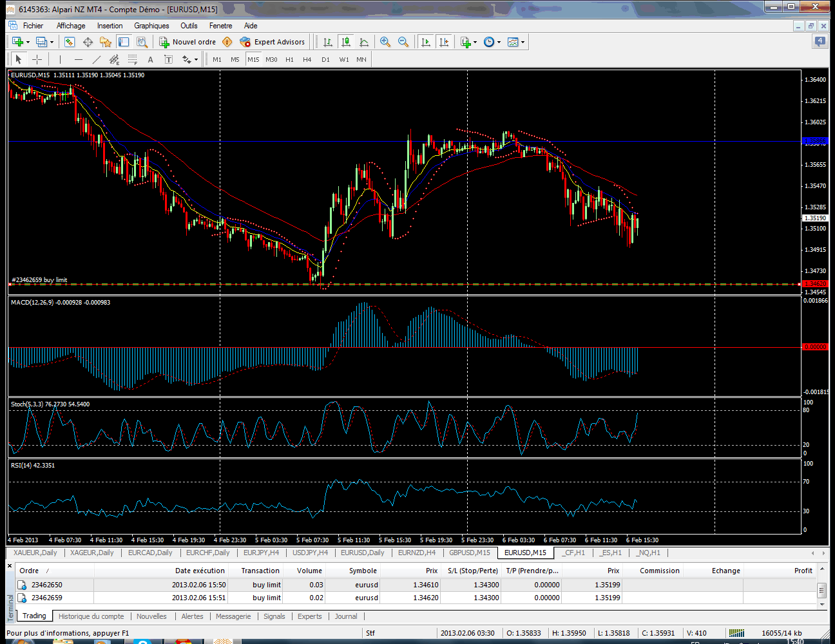Viewport: 835px width, 644px height.
Task: Toggle candlestick chart display mode
Action: click(x=346, y=42)
